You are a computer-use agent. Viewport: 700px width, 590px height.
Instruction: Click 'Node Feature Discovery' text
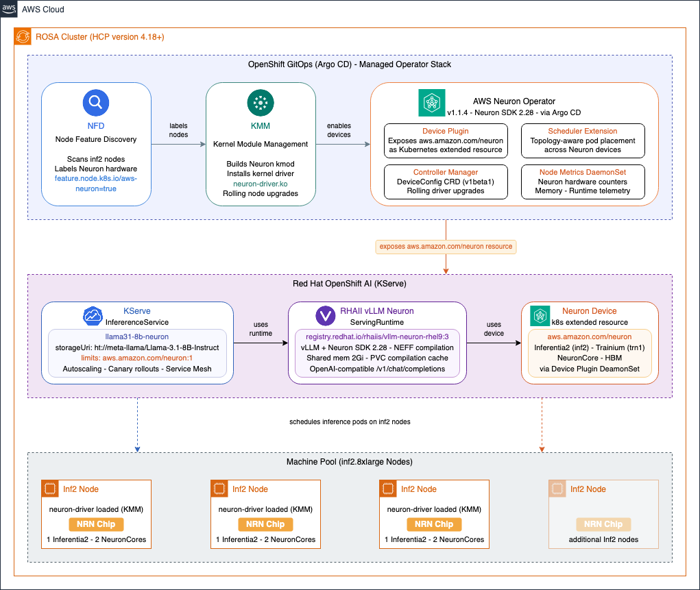96,139
